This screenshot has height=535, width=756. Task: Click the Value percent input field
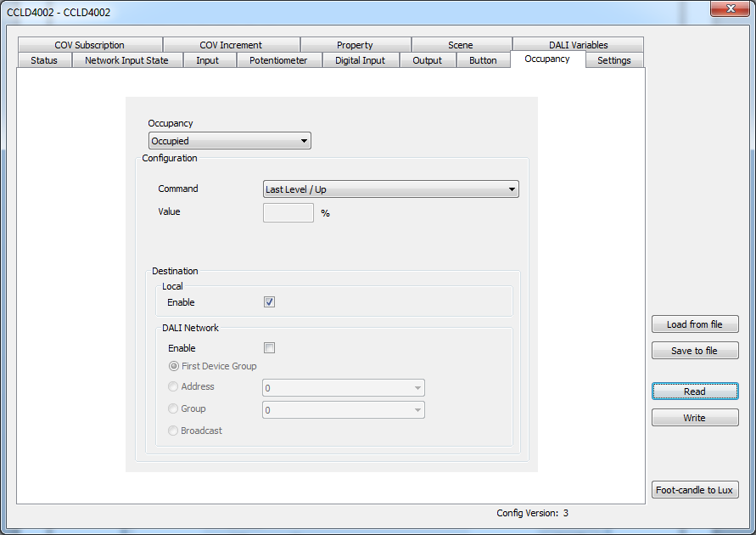tap(288, 213)
